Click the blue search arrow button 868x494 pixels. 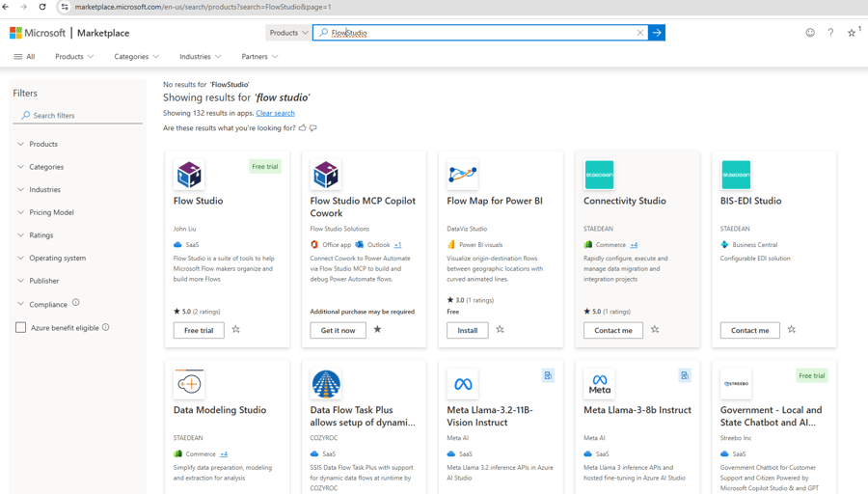click(x=657, y=33)
